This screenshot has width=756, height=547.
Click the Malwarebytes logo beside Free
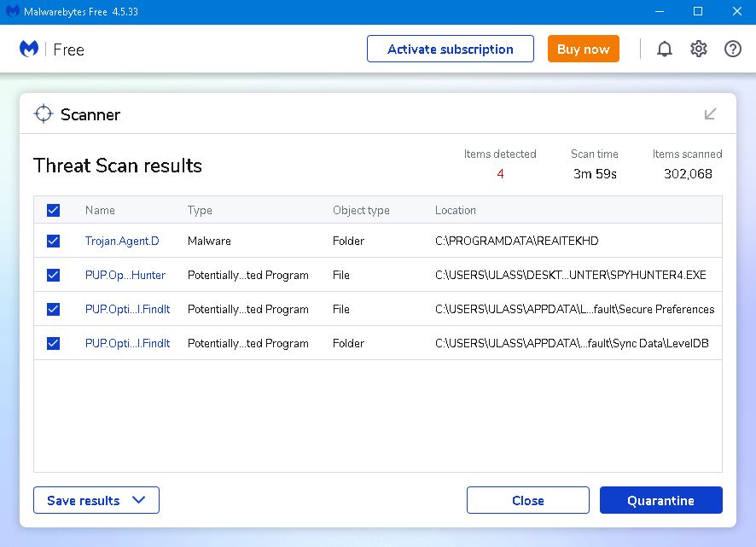pos(29,49)
